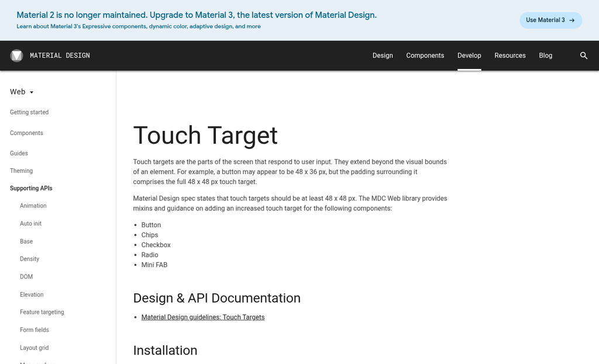Viewport: 599px width, 364px height.
Task: Open Density sidebar item
Action: [29, 259]
